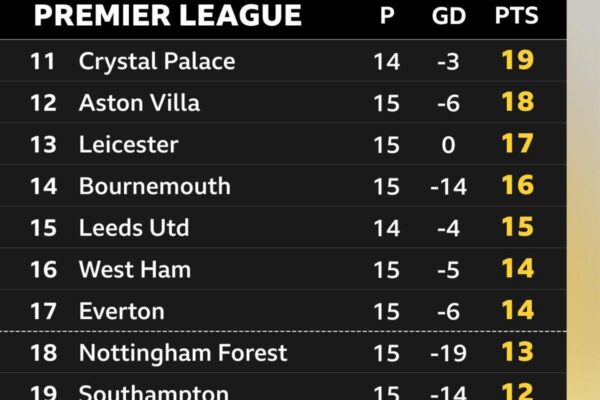Click the GD column header

click(x=448, y=16)
